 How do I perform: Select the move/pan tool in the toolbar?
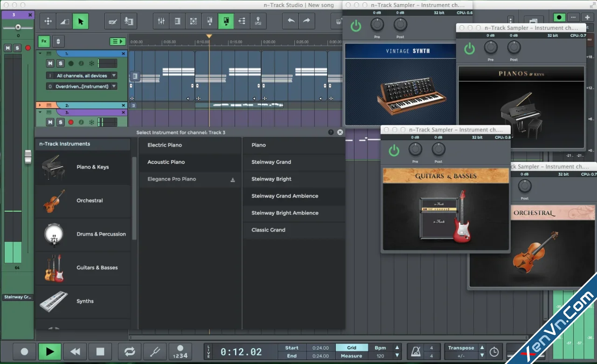pos(48,21)
